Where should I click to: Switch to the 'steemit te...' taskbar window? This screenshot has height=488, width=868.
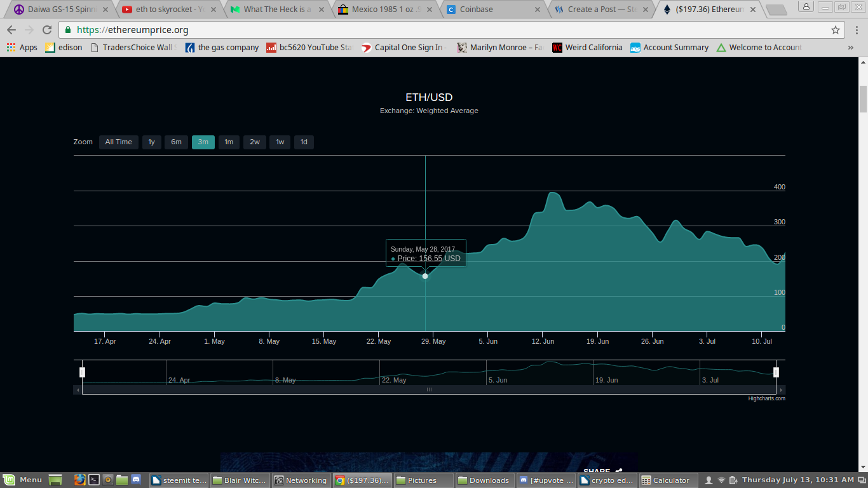click(179, 480)
